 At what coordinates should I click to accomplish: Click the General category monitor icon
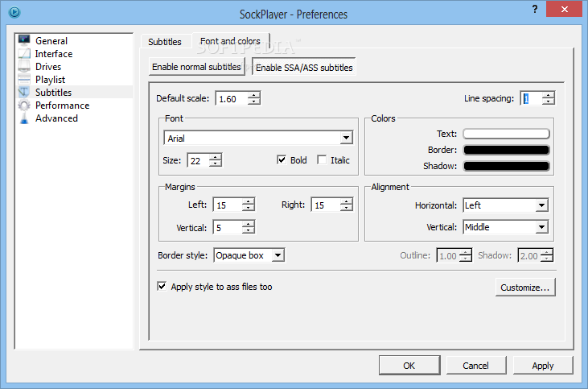pos(24,40)
